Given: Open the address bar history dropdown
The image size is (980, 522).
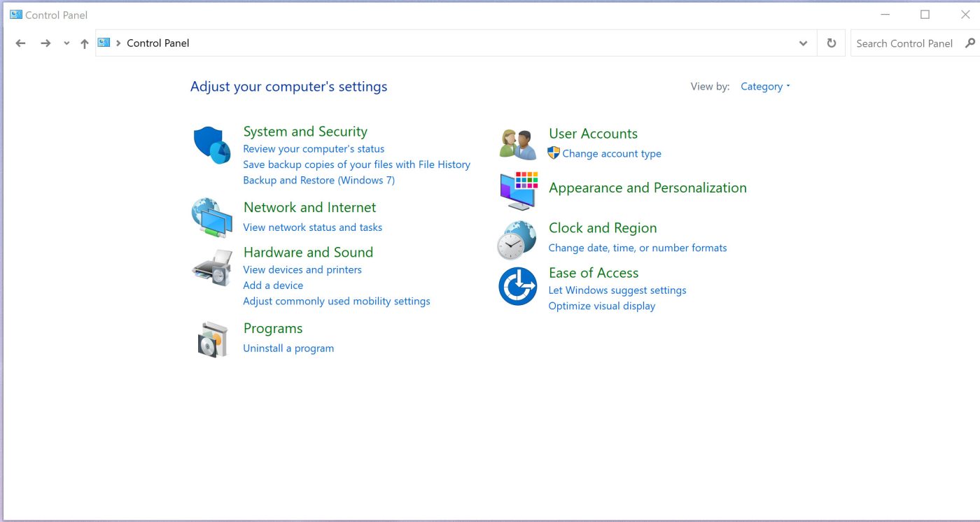Looking at the screenshot, I should [x=803, y=43].
